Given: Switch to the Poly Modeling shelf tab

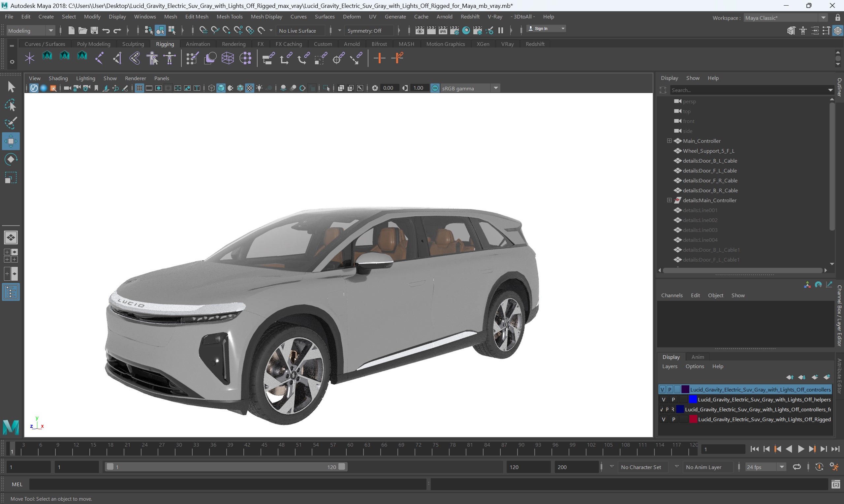Looking at the screenshot, I should click(x=94, y=44).
